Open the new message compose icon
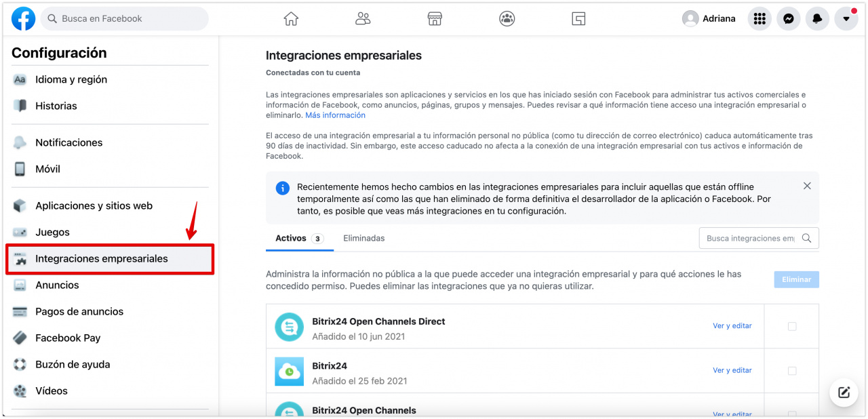 click(844, 392)
